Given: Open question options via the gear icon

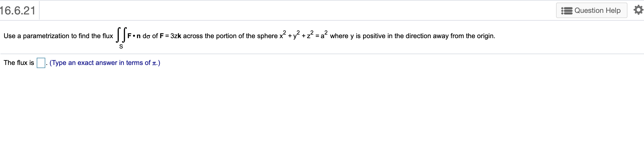Looking at the screenshot, I should pyautogui.click(x=639, y=10).
